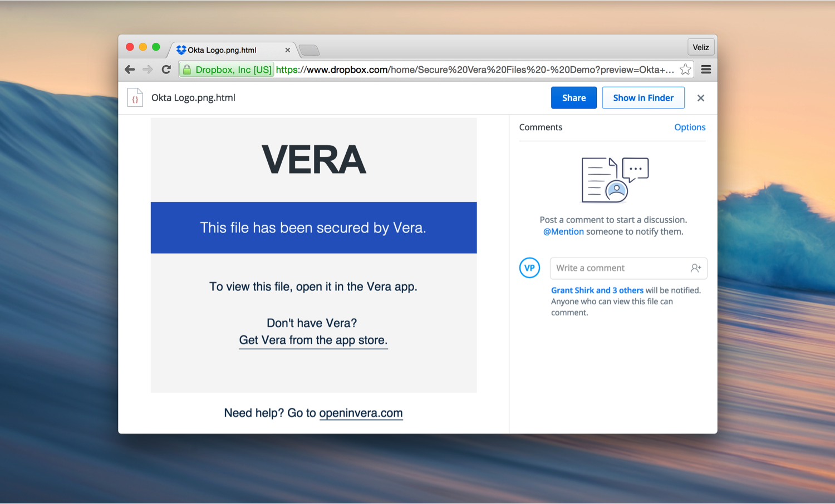Image resolution: width=835 pixels, height=504 pixels.
Task: Focus the Write a comment field
Action: point(618,268)
